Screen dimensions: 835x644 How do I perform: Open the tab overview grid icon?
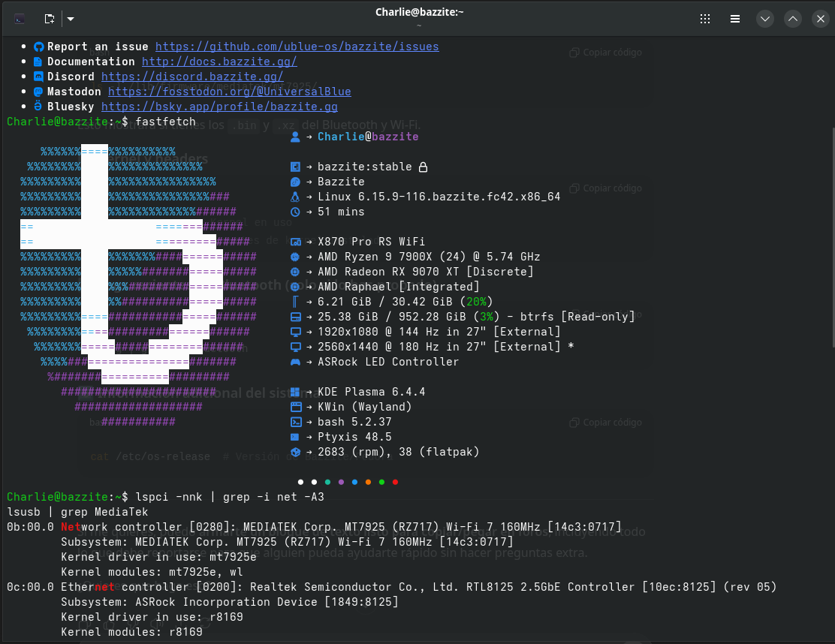coord(705,20)
